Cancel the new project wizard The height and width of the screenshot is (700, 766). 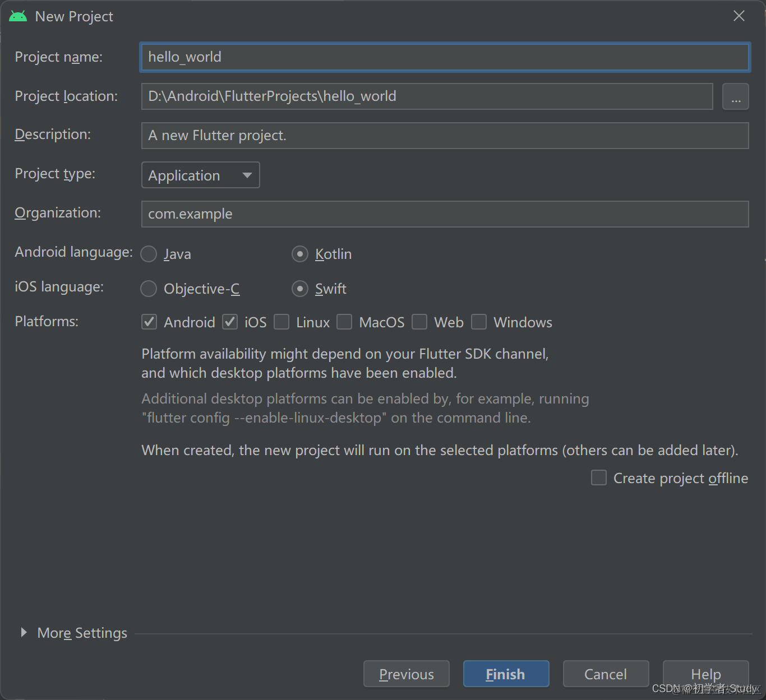click(x=606, y=674)
